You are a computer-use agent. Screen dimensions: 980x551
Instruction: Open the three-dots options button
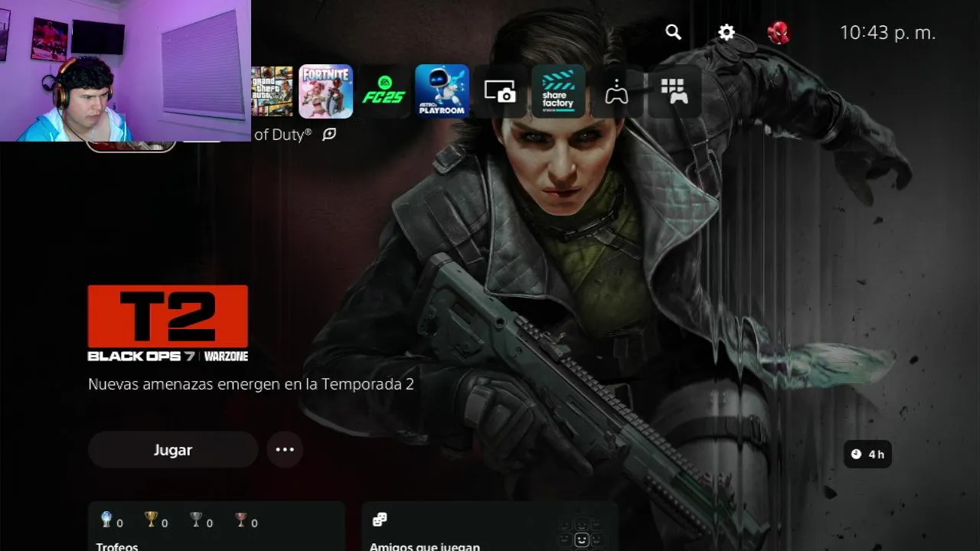(285, 450)
